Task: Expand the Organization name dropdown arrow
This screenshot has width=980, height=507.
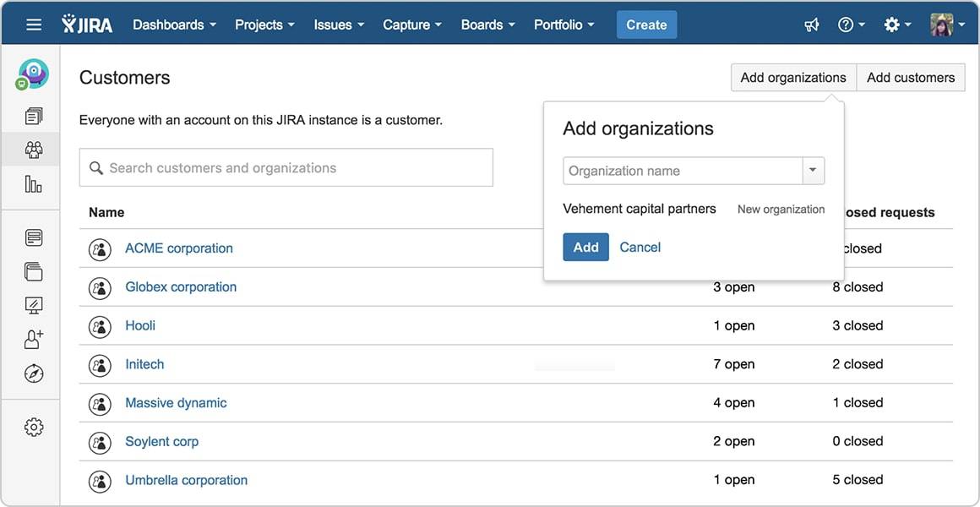Action: [x=813, y=171]
